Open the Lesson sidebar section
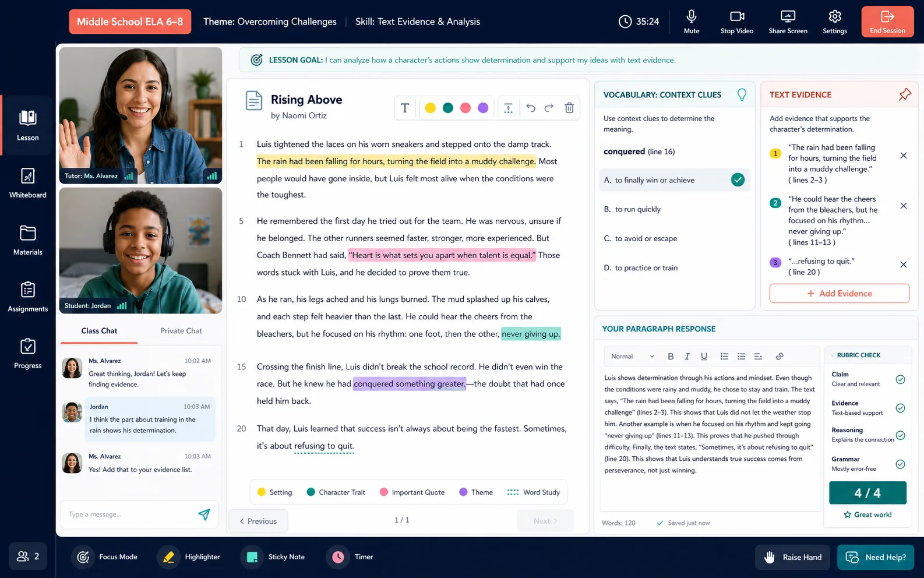924x578 pixels. (x=27, y=125)
